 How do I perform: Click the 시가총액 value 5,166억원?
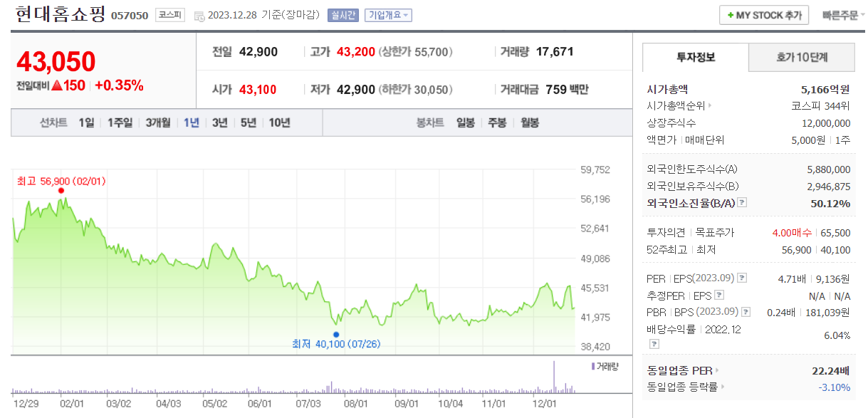(825, 90)
